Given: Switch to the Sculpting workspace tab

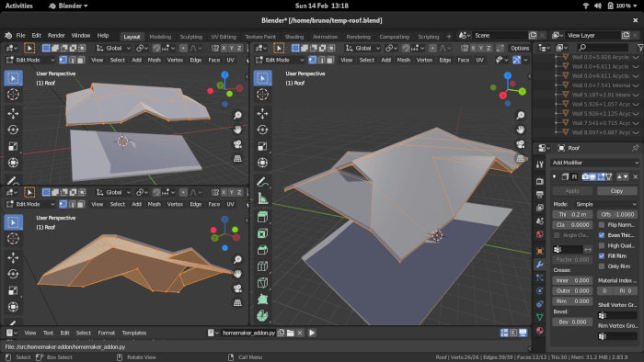Looking at the screenshot, I should point(191,37).
